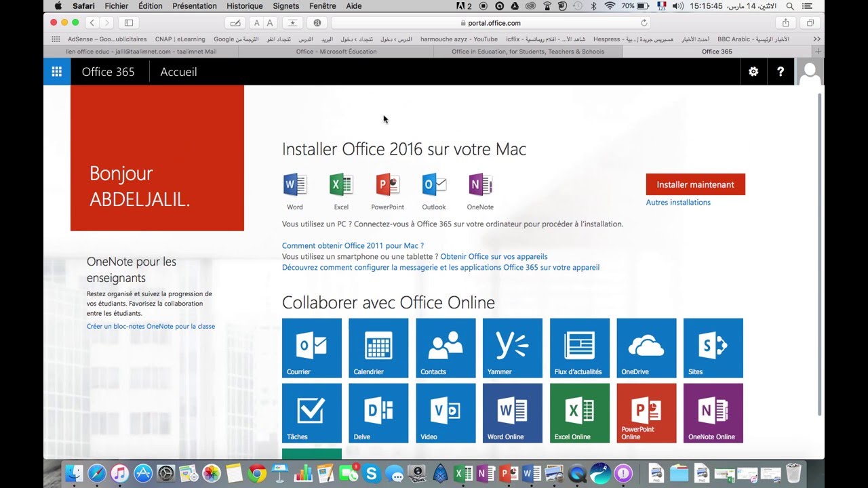Click the Accueil header link
The width and height of the screenshot is (868, 488).
178,72
